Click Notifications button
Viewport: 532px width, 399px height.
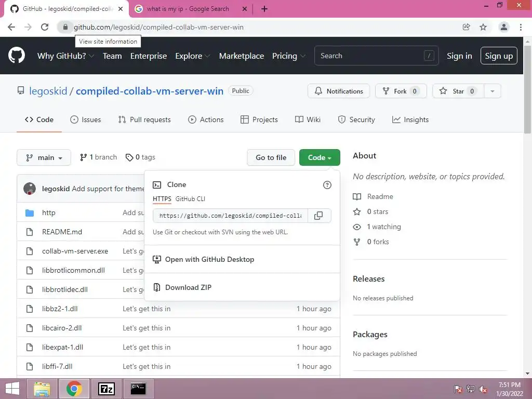339,91
